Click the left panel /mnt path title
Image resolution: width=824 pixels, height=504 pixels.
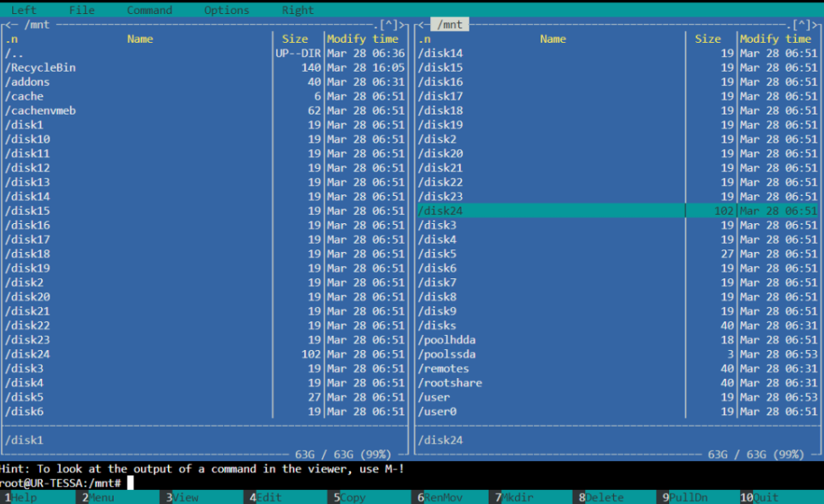point(37,25)
